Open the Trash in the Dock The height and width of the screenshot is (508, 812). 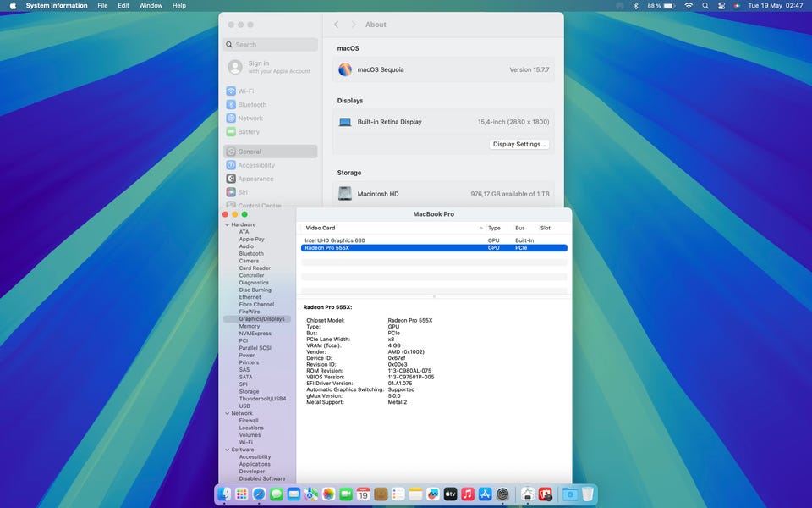[587, 494]
